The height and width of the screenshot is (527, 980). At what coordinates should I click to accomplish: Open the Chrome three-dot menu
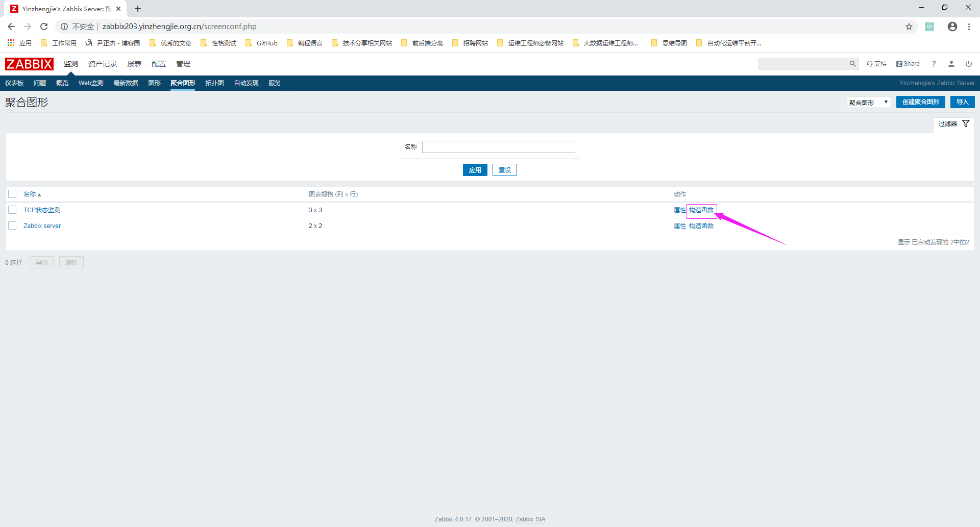(969, 27)
